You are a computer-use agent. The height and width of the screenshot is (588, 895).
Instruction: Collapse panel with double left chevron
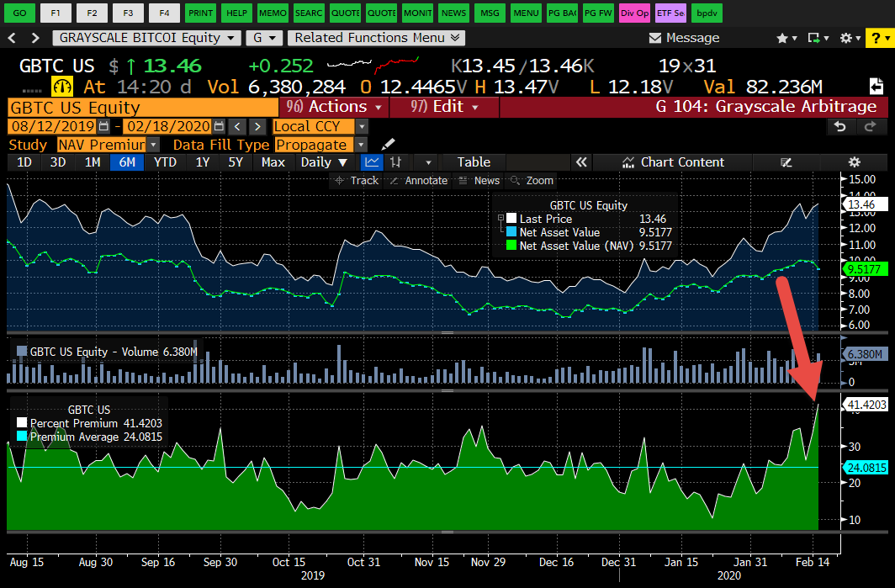pyautogui.click(x=580, y=162)
